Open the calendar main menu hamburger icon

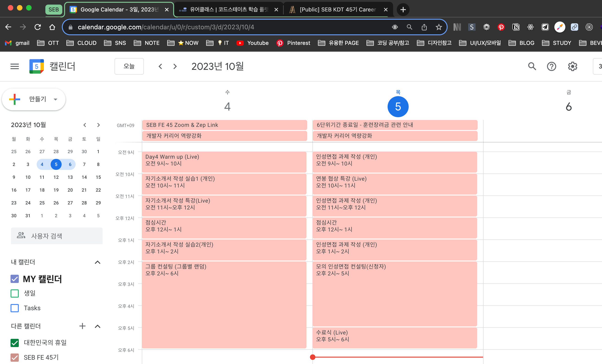[15, 66]
